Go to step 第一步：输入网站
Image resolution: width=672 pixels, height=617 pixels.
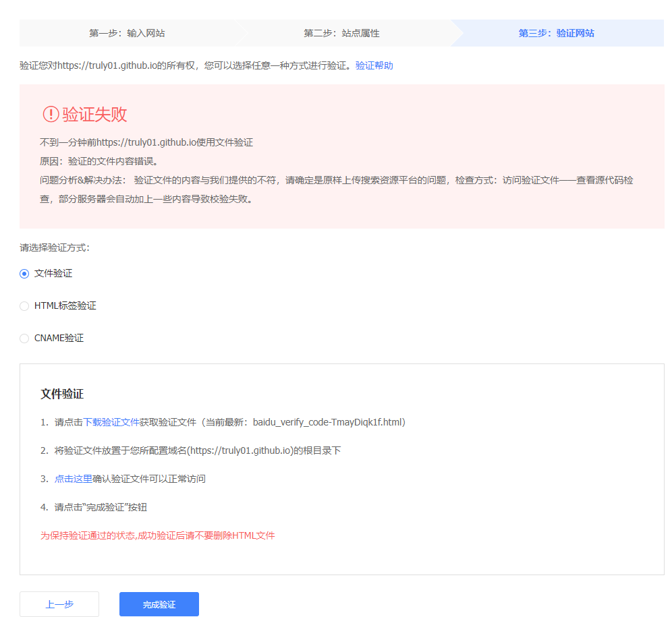(127, 33)
